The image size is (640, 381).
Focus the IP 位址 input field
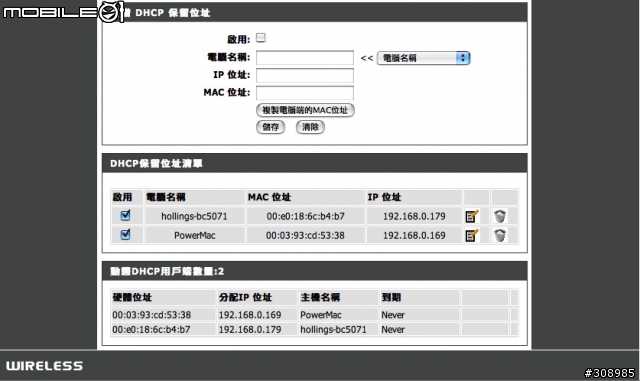pyautogui.click(x=305, y=76)
